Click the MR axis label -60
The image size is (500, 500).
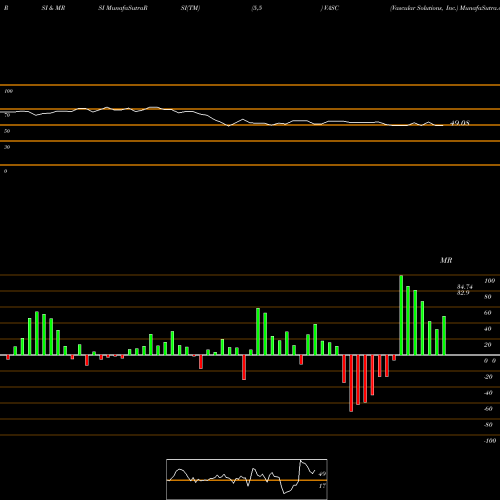pos(488,409)
